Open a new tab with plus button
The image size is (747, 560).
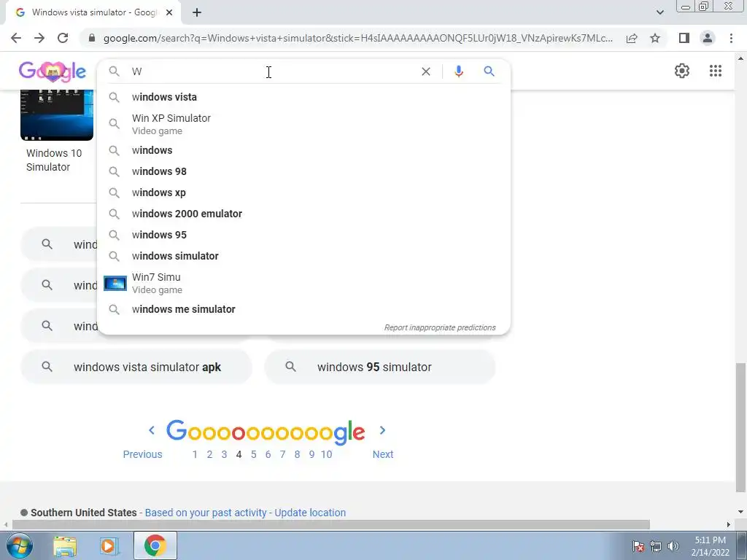(x=197, y=13)
